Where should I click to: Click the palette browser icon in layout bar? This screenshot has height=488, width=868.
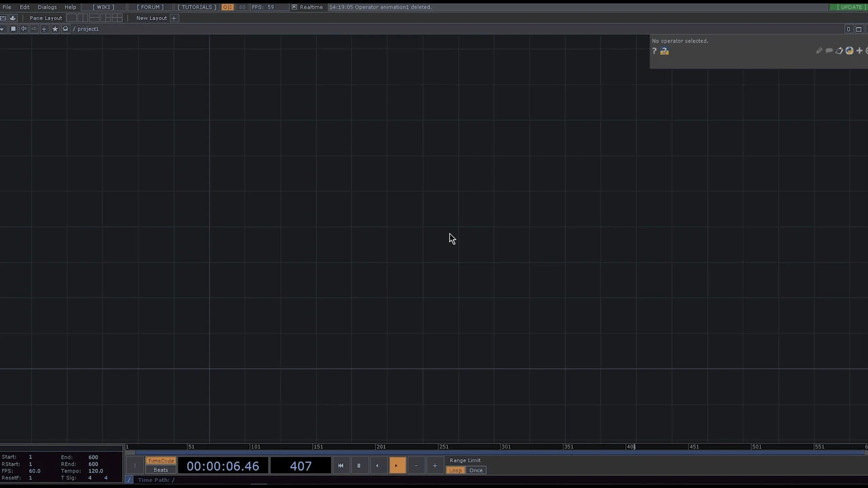click(12, 18)
